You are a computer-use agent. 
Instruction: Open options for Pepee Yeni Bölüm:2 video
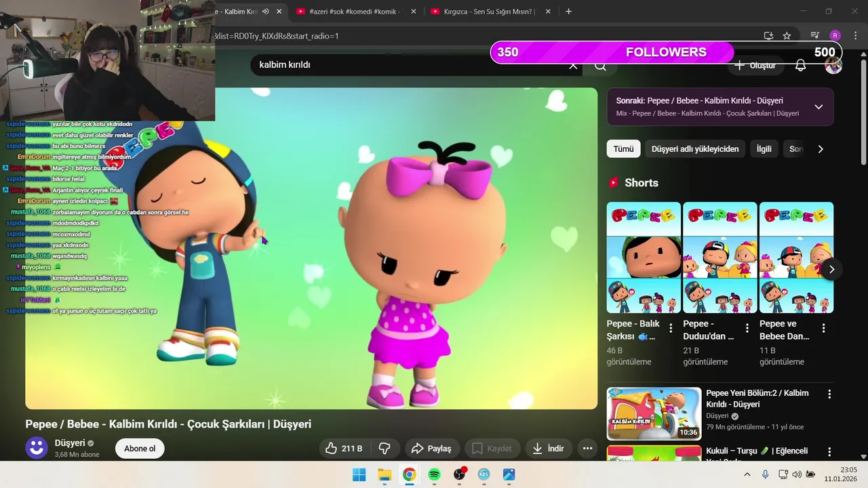coord(829,394)
